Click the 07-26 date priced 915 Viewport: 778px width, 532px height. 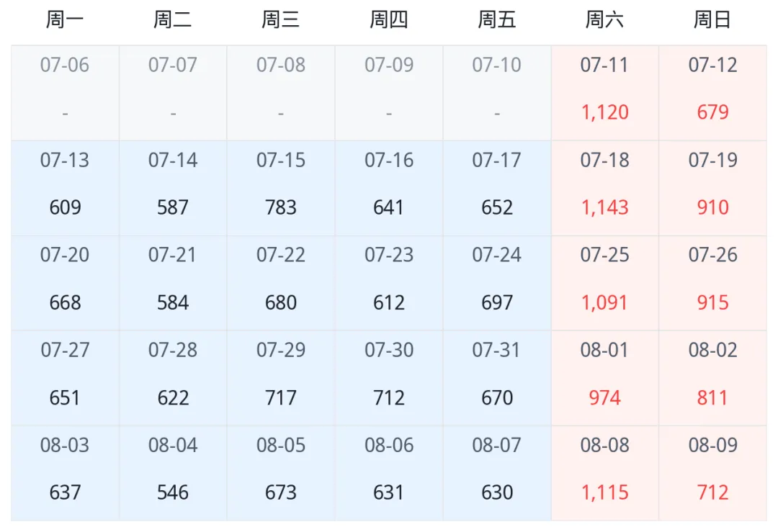[712, 283]
